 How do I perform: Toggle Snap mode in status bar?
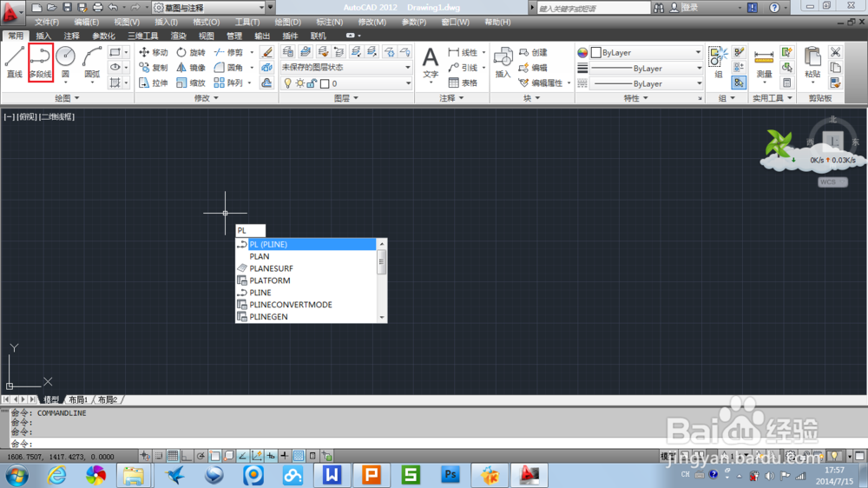(159, 456)
